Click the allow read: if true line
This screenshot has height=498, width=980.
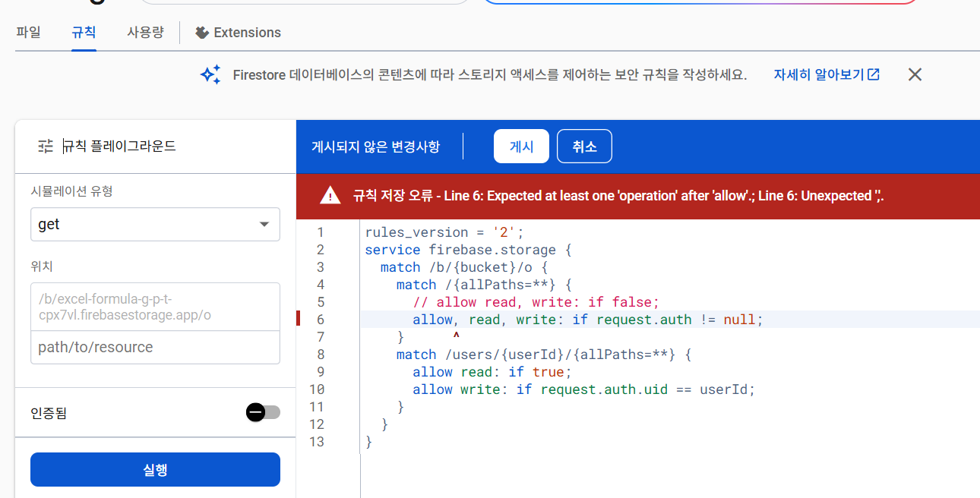[492, 372]
